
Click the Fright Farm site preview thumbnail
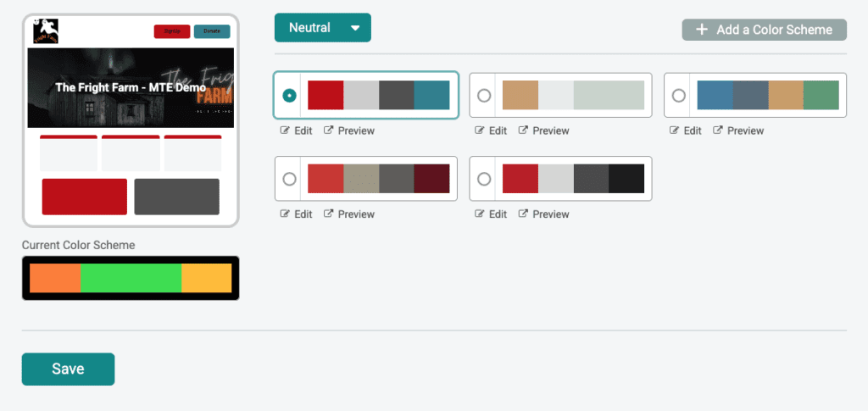click(x=131, y=120)
